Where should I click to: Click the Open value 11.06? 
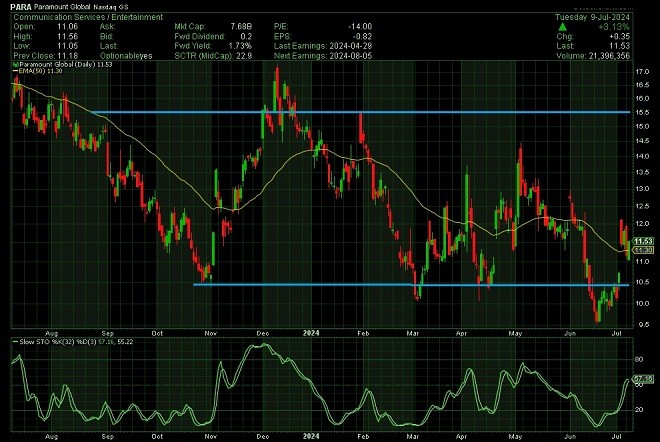67,27
